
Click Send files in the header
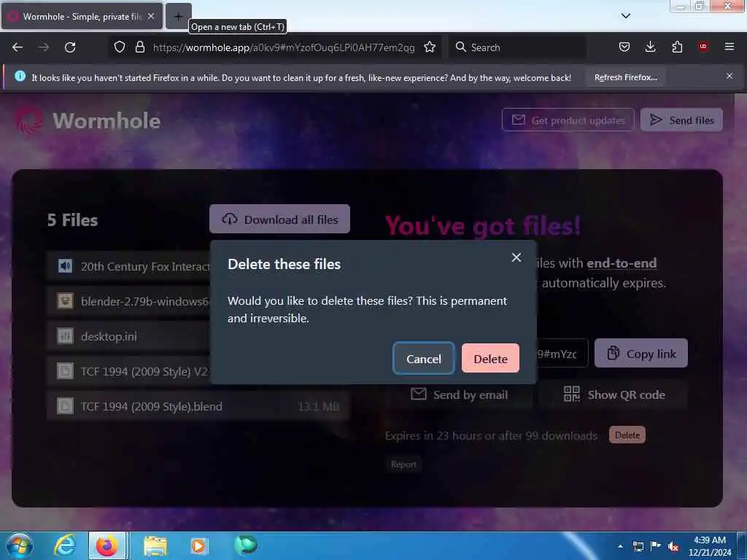click(x=681, y=120)
